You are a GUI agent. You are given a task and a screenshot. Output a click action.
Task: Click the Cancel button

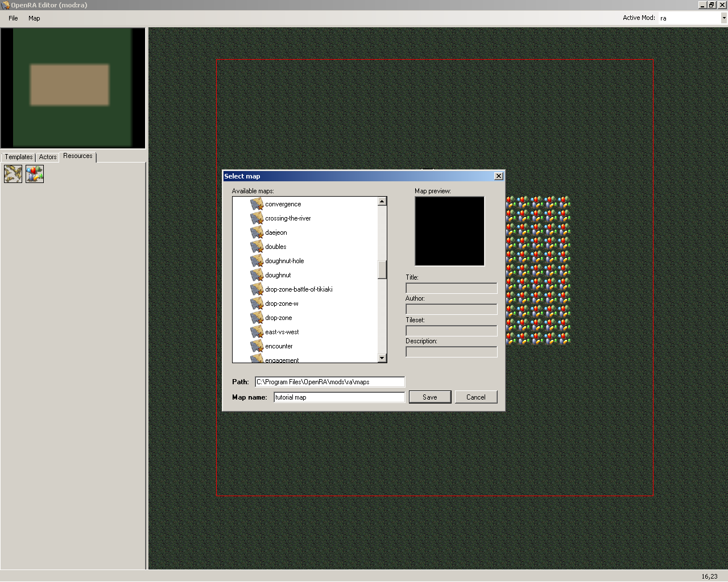coord(476,397)
